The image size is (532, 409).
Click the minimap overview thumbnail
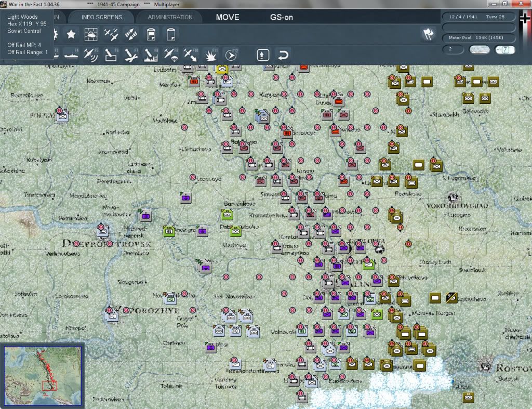click(x=43, y=375)
